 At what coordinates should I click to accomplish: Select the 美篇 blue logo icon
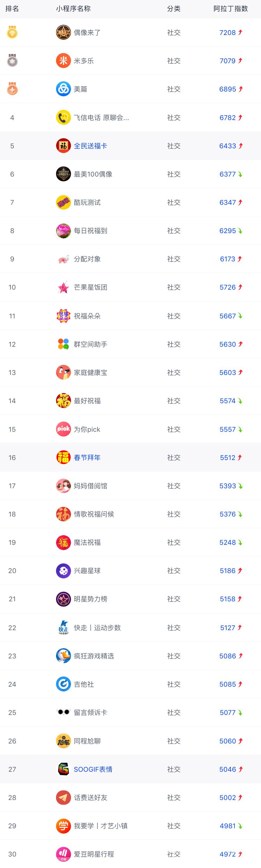[64, 89]
